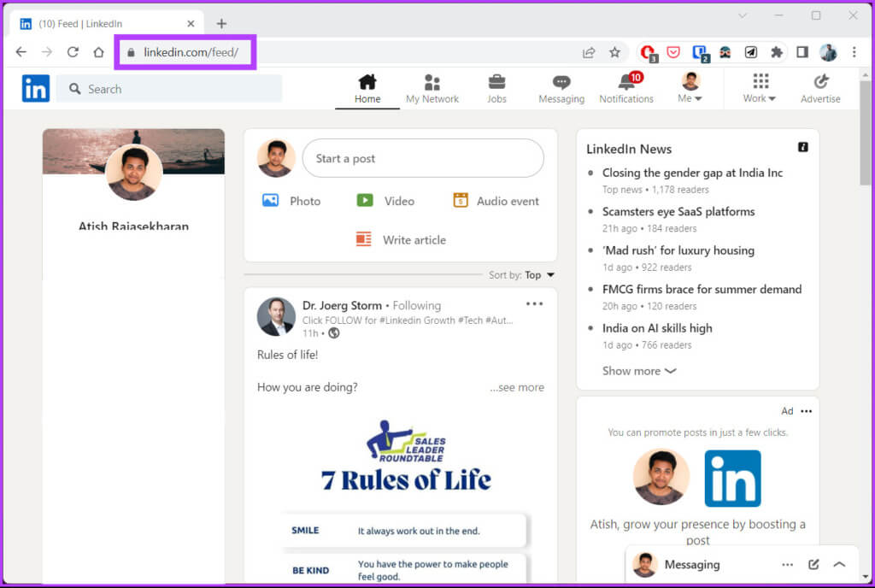Click the 7 Rules of Life post image
The width and height of the screenshot is (875, 588).
[401, 497]
